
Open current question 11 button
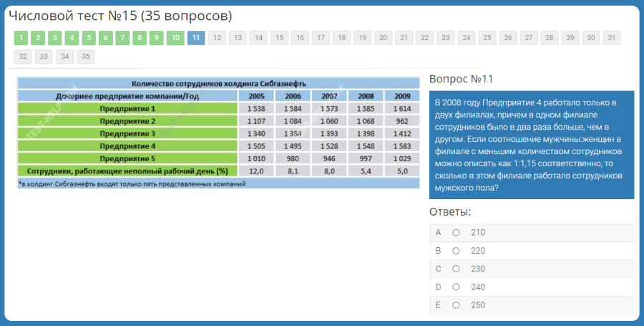[x=196, y=38]
